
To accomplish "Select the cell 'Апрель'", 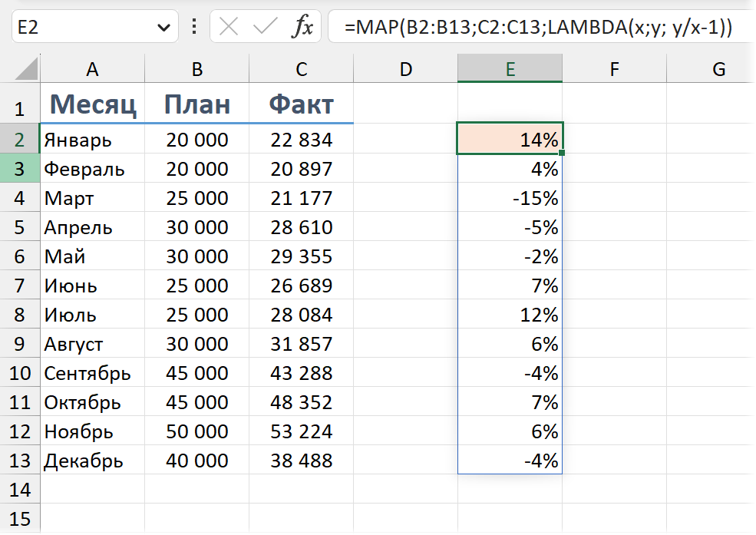I will coord(93,227).
